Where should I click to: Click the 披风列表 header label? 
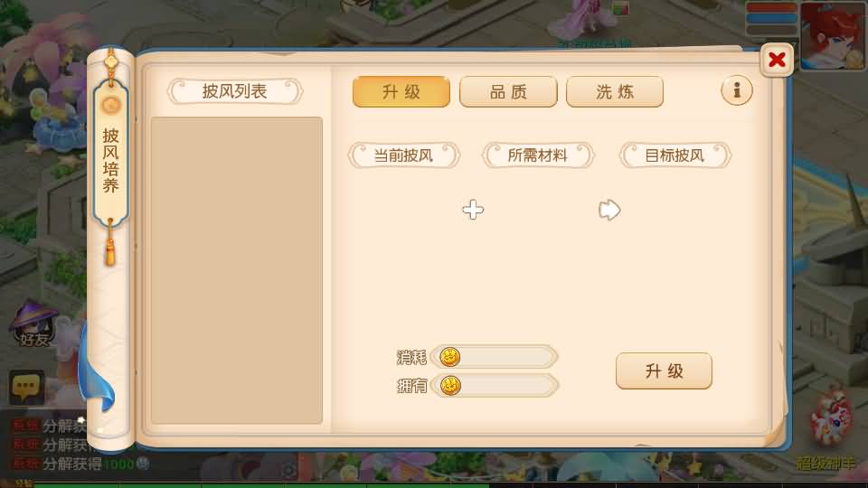point(235,91)
